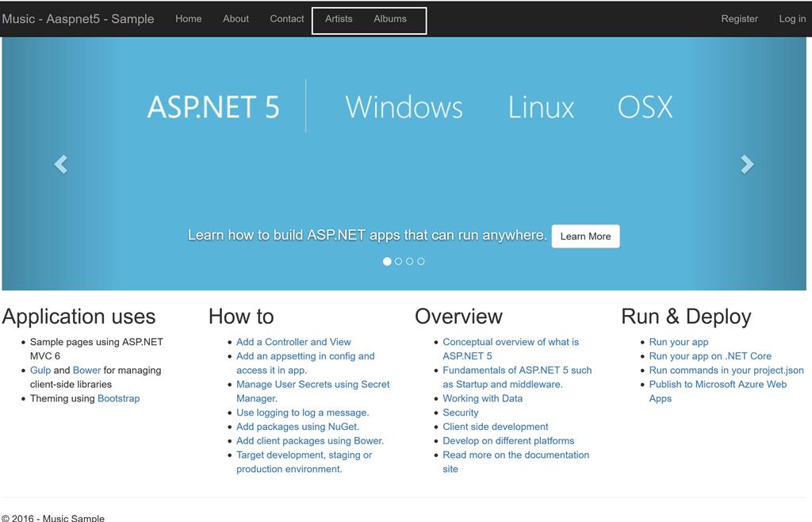Go to previous carousel slide arrow

pos(61,165)
